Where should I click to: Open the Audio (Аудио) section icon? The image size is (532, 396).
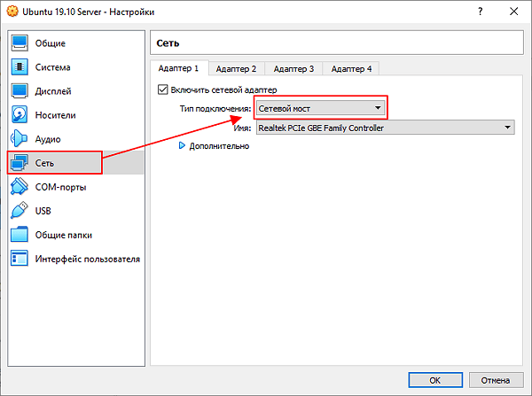[20, 139]
